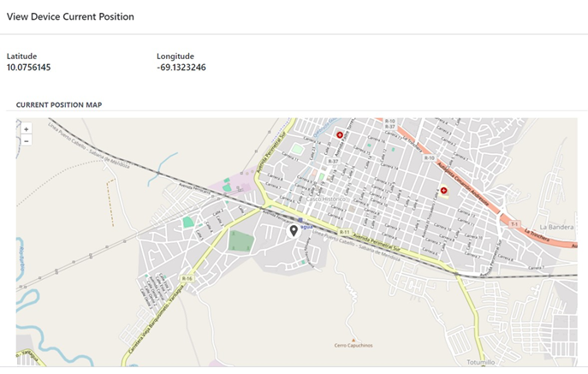Click the black device location pin
The image size is (588, 374).
[x=294, y=230]
